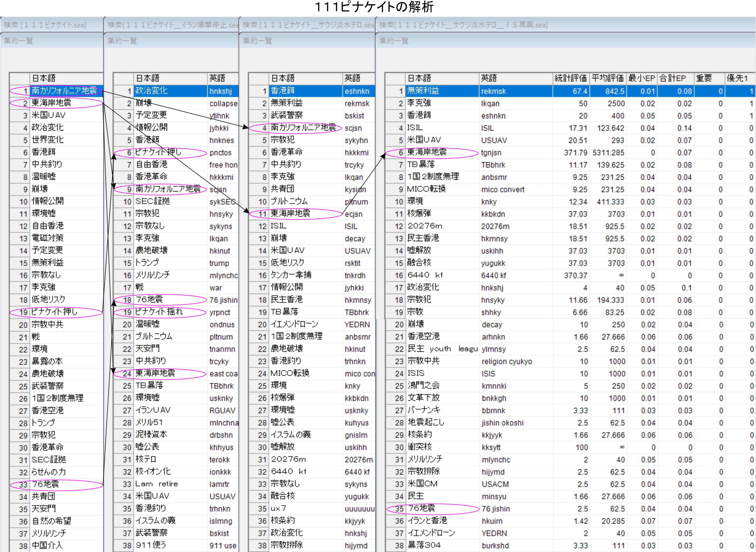This screenshot has width=756, height=552.
Task: Select 南カリフォルニア地震 in first list
Action: coord(64,90)
